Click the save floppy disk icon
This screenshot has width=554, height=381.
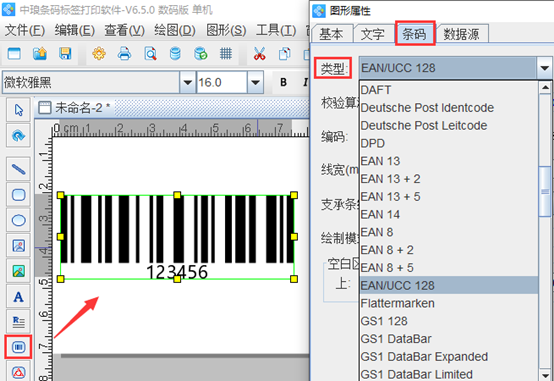[x=65, y=54]
